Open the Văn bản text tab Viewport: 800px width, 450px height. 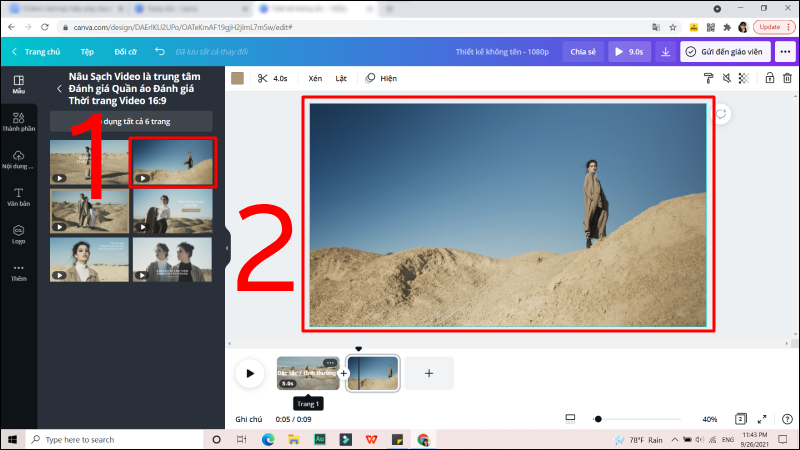[x=19, y=197]
